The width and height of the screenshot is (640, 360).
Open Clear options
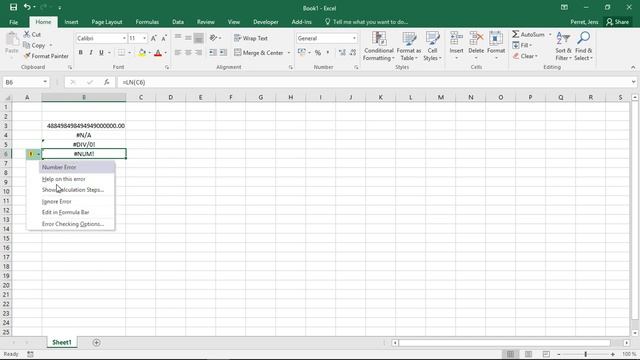pyautogui.click(x=526, y=56)
